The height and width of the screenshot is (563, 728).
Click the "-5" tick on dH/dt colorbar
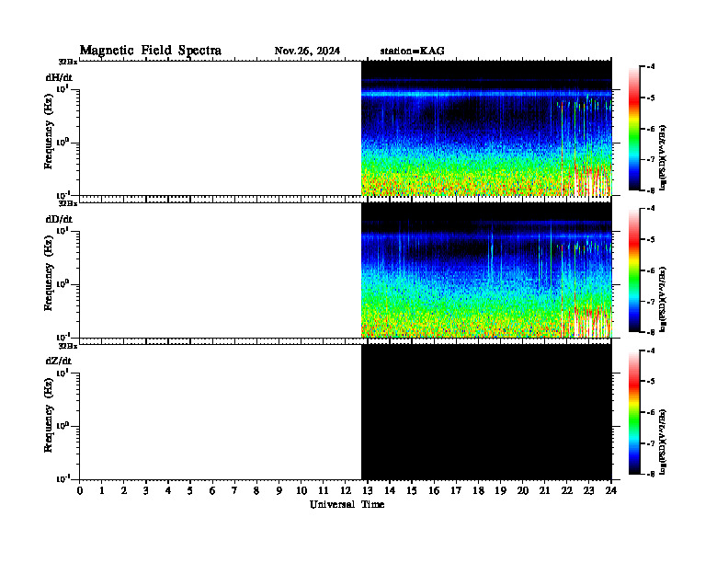651,98
